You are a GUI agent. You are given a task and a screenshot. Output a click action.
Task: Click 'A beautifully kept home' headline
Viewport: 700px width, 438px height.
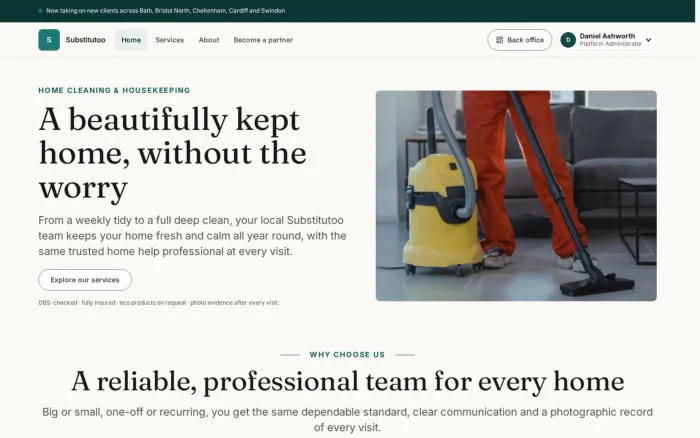pos(173,154)
